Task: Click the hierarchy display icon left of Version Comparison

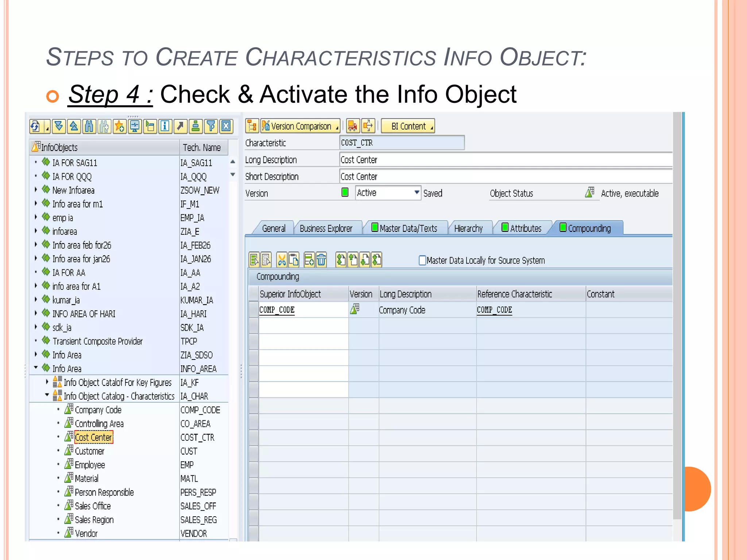Action: point(252,126)
